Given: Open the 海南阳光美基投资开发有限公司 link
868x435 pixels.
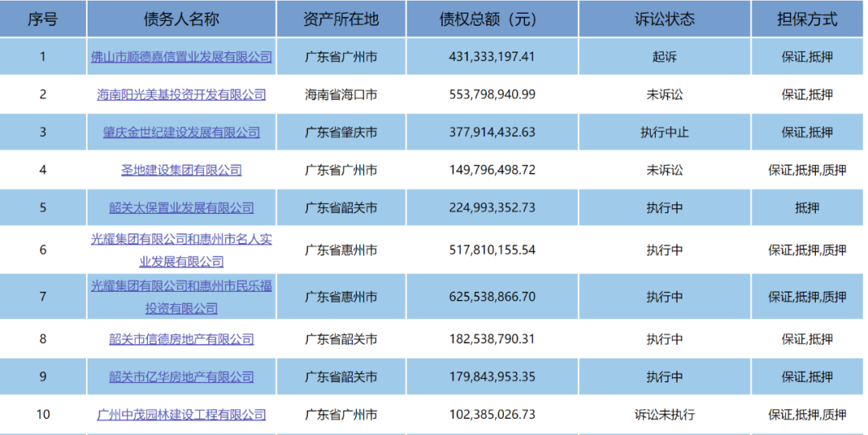Looking at the screenshot, I should pyautogui.click(x=181, y=95).
